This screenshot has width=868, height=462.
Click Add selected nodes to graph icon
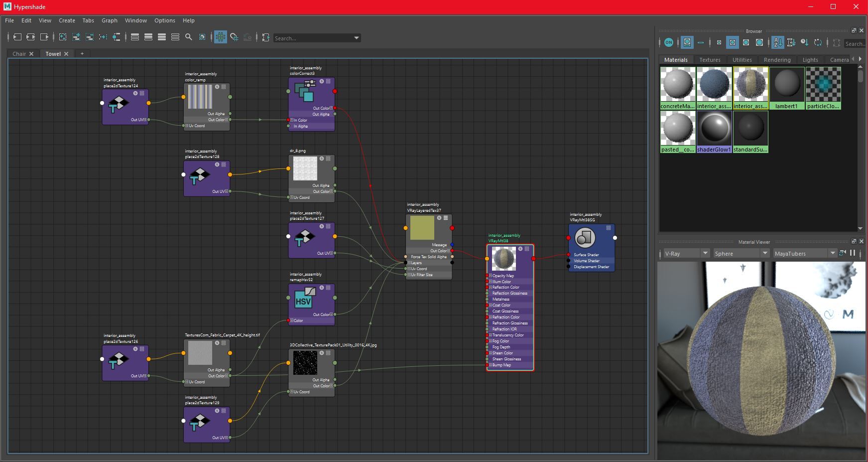(76, 37)
